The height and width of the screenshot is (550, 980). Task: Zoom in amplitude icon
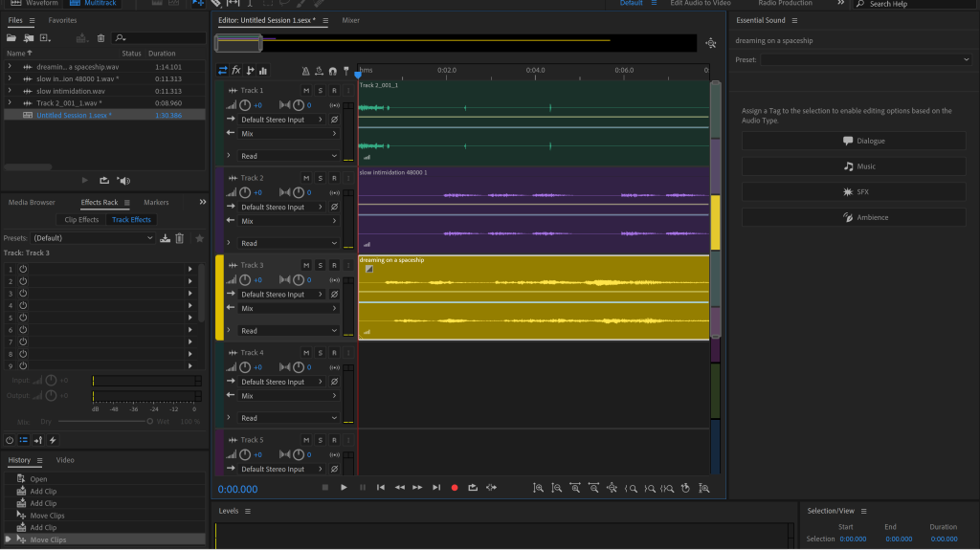(x=538, y=488)
